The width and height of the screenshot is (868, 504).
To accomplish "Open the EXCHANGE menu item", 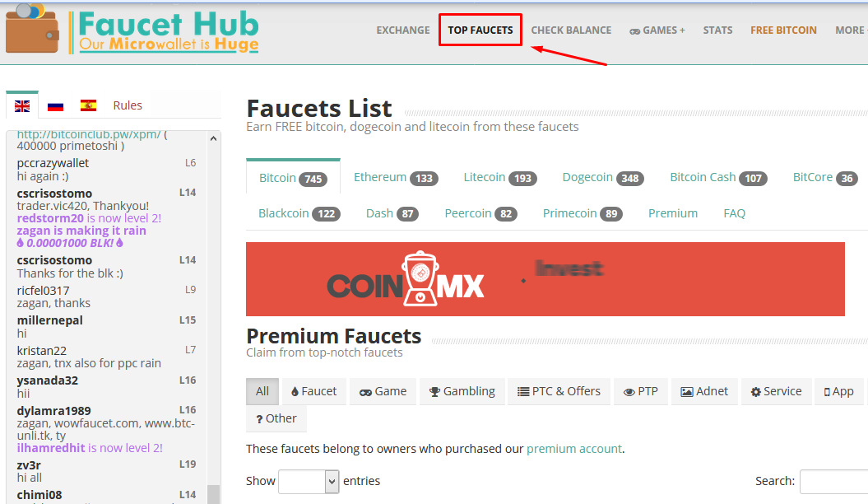I will (x=403, y=30).
